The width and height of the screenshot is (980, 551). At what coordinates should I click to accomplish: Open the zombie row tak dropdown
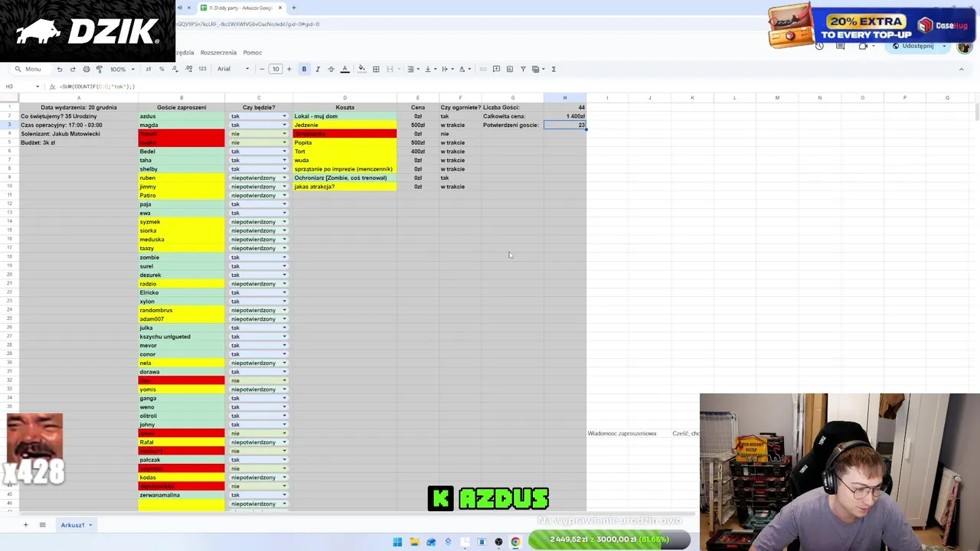click(x=284, y=257)
